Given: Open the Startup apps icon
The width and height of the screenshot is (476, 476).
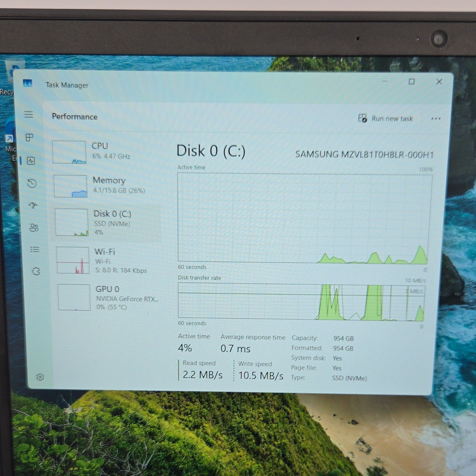Looking at the screenshot, I should click(33, 205).
